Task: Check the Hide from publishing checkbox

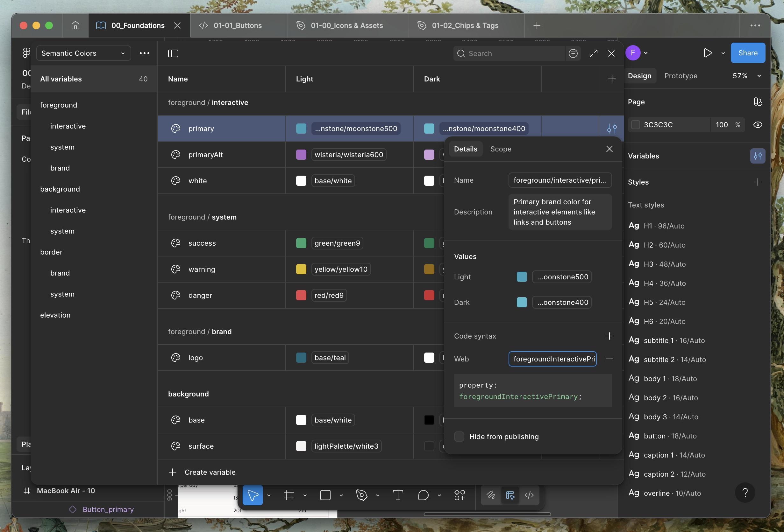Action: (459, 437)
